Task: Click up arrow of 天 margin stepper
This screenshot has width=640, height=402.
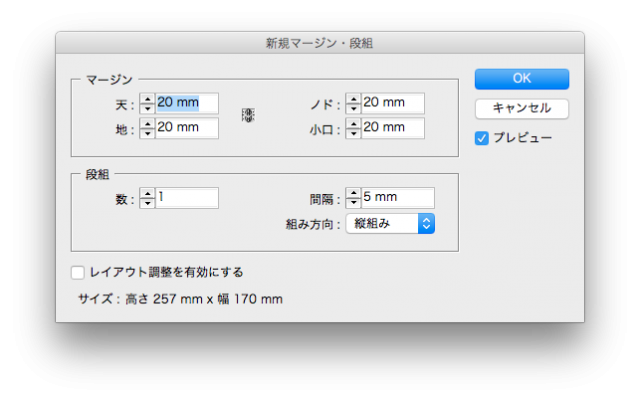Action: (147, 98)
